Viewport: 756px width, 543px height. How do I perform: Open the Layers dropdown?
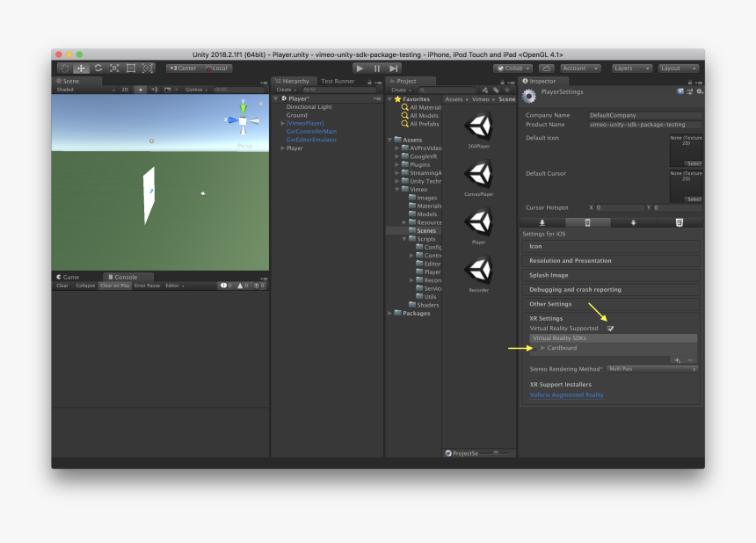click(632, 69)
